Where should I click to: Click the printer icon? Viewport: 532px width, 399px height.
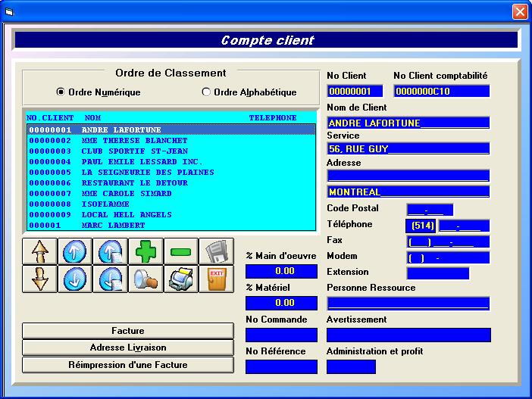[180, 279]
